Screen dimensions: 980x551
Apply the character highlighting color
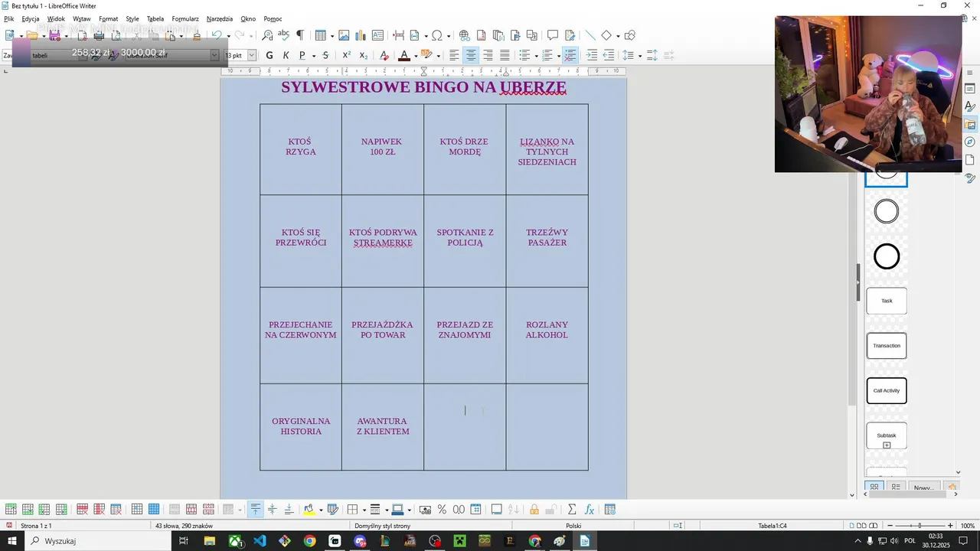point(426,55)
